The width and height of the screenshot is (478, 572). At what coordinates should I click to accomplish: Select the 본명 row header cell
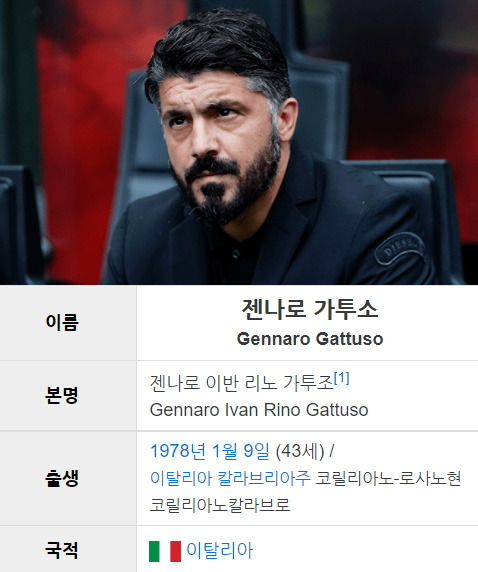tap(68, 396)
